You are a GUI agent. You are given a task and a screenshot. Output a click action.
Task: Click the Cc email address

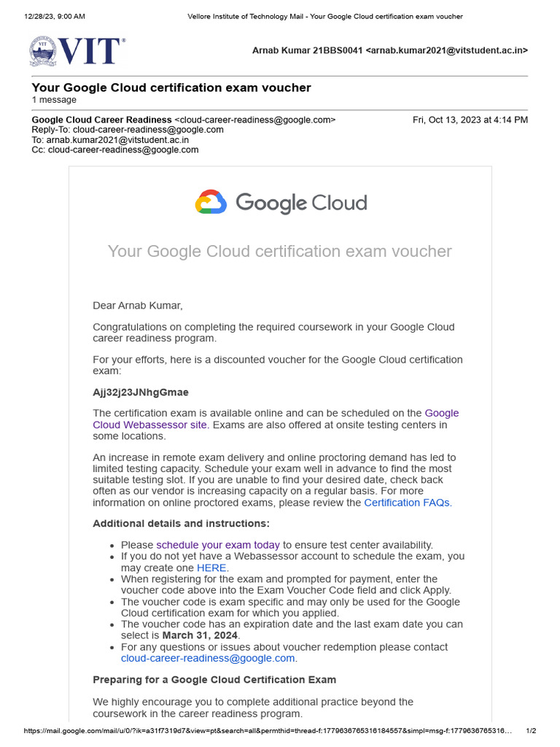(123, 150)
